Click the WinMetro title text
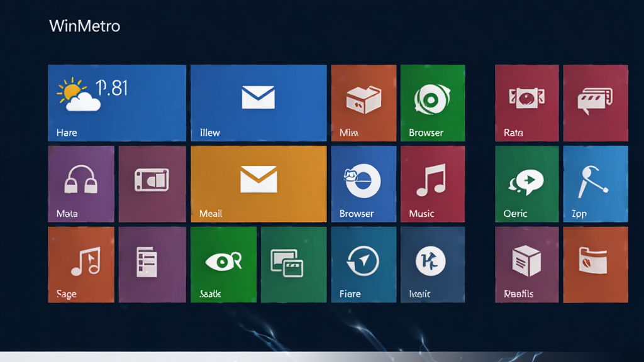Screen dimensions: 644x362 pyautogui.click(x=85, y=26)
